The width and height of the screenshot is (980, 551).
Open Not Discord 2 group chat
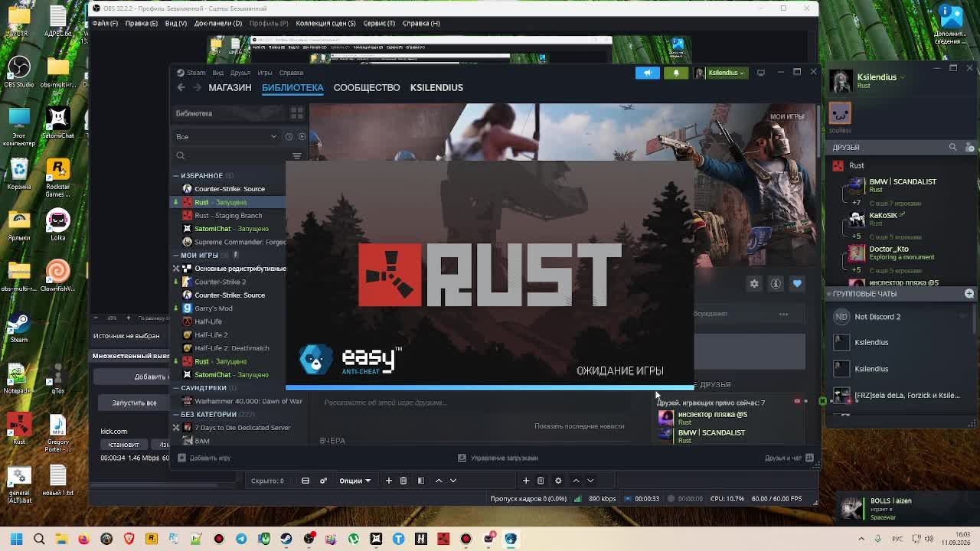click(x=900, y=317)
